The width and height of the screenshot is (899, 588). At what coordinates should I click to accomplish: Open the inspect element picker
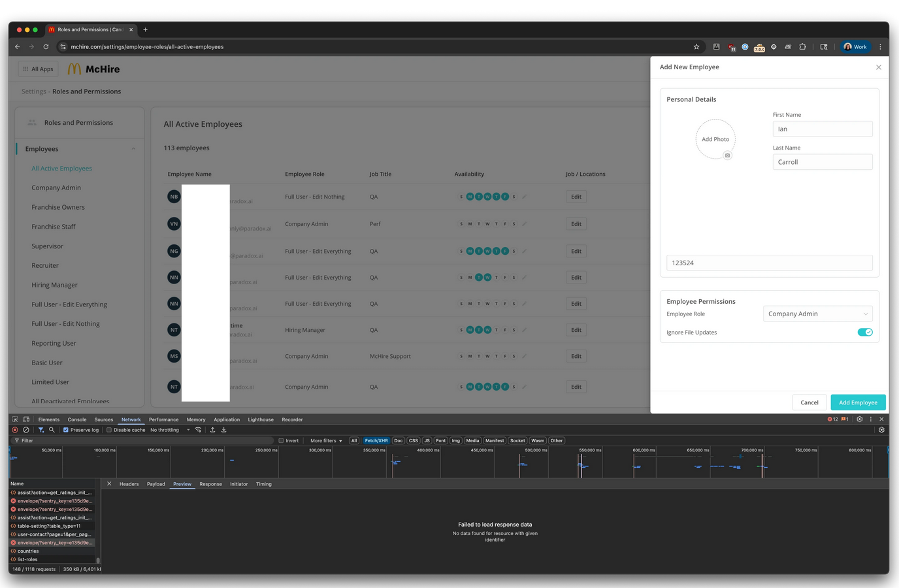(15, 419)
